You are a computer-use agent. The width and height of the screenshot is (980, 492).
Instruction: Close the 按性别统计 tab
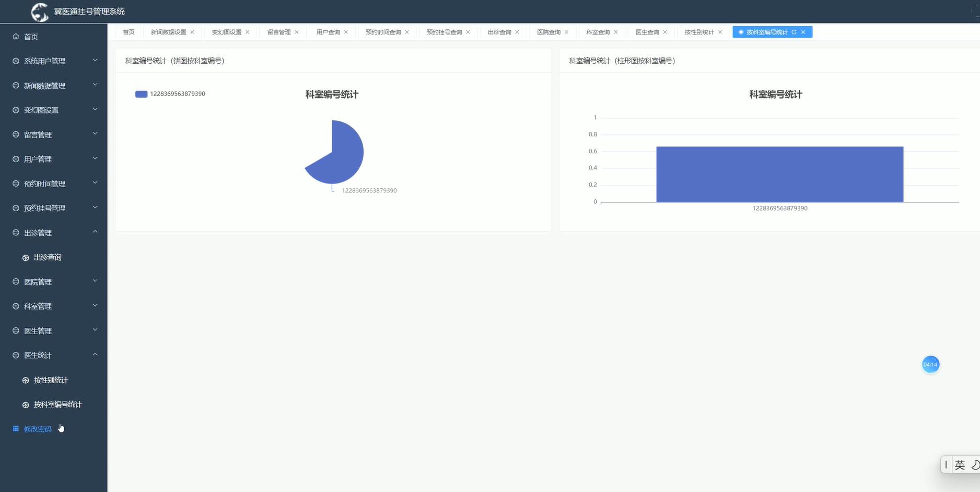click(720, 32)
